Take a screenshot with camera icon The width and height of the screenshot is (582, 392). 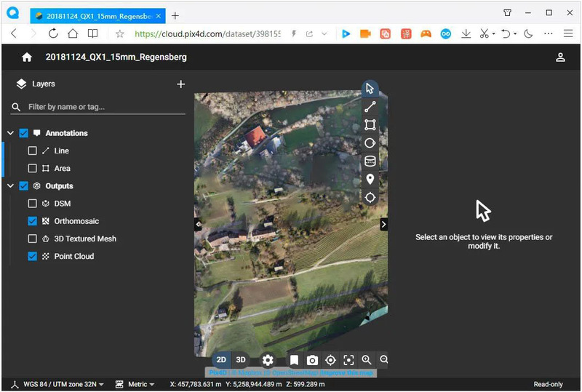pos(312,360)
